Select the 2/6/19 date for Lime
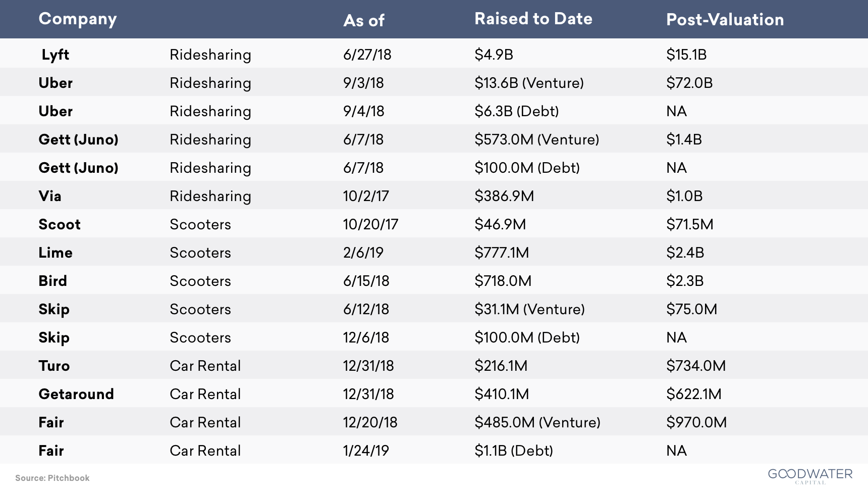Viewport: 868px width, 490px height. tap(363, 253)
